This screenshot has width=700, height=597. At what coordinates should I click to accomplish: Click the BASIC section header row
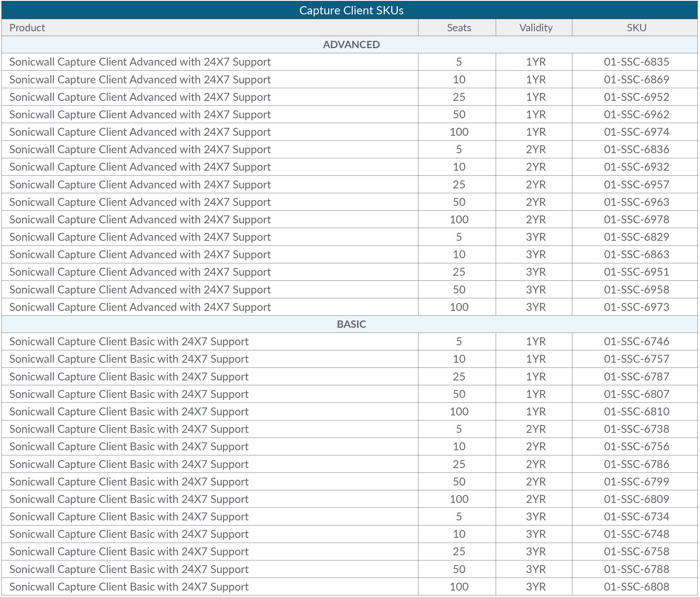click(351, 324)
